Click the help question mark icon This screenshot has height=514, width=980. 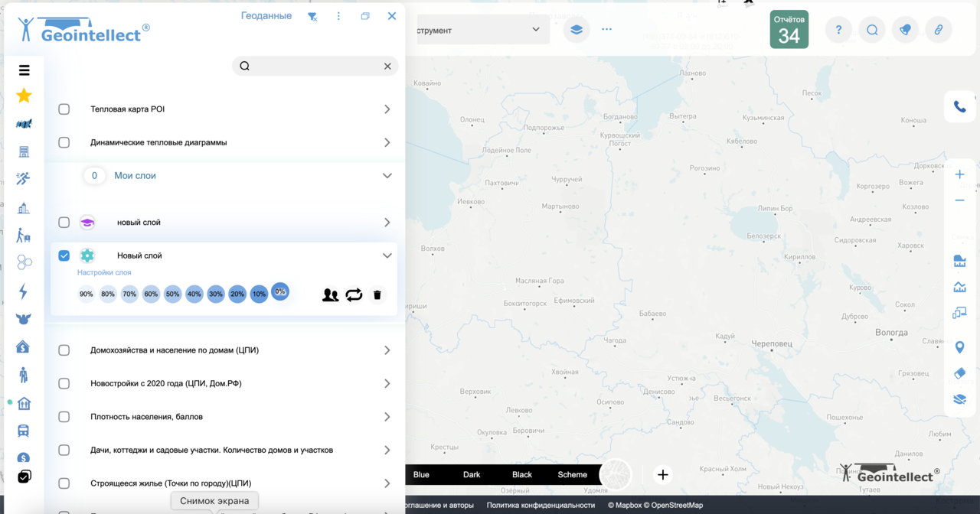(x=838, y=30)
